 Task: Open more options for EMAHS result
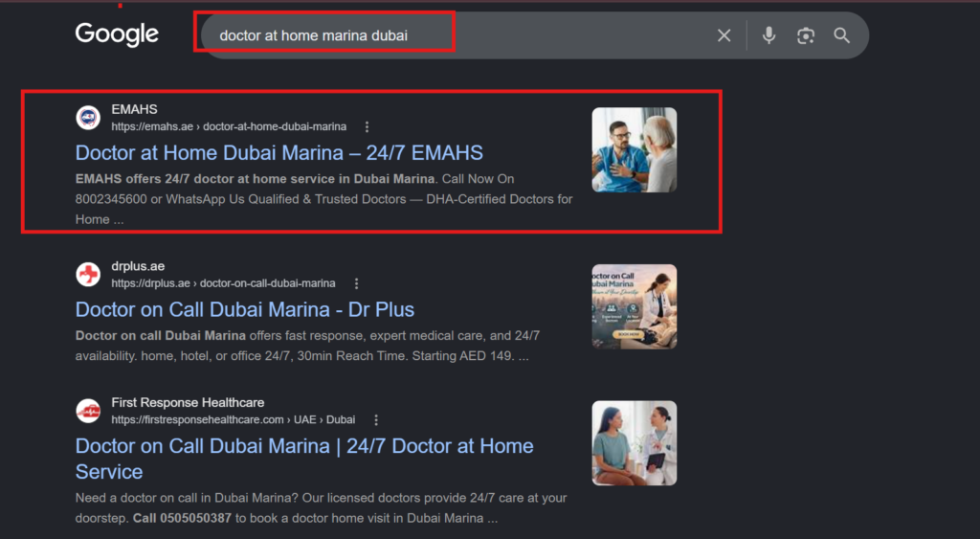(x=367, y=127)
